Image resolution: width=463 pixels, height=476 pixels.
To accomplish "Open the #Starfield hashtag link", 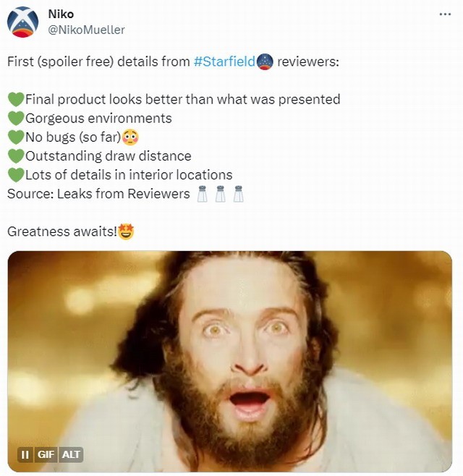I will point(224,61).
